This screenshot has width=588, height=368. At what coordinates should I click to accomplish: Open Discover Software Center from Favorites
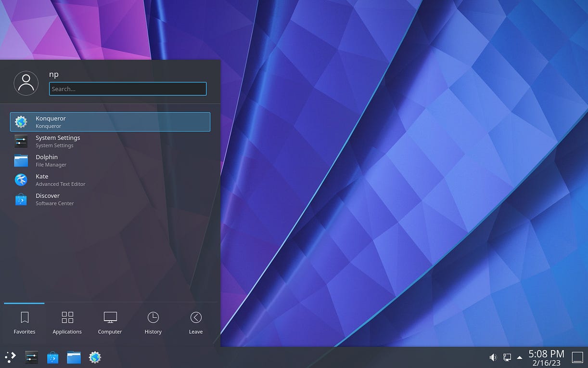coord(110,199)
